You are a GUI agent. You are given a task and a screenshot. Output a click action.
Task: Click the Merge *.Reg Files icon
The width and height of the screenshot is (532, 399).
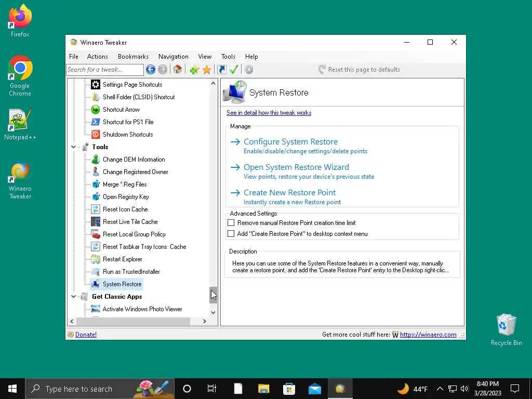[x=96, y=184]
